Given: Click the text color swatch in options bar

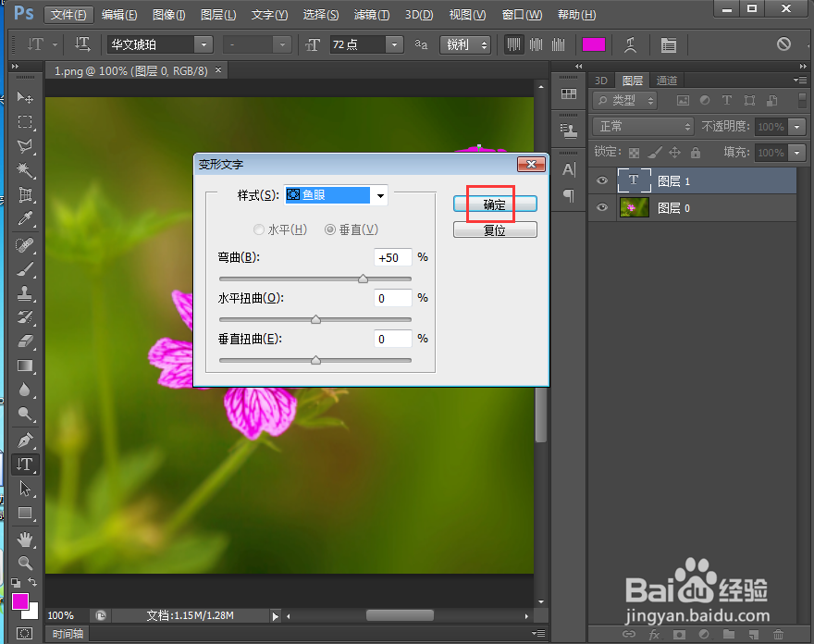Looking at the screenshot, I should click(593, 43).
